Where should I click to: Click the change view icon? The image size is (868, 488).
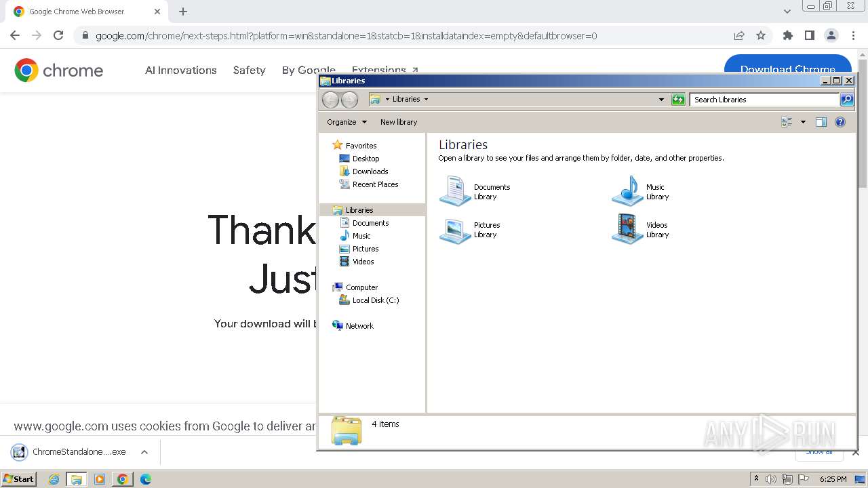(x=787, y=122)
